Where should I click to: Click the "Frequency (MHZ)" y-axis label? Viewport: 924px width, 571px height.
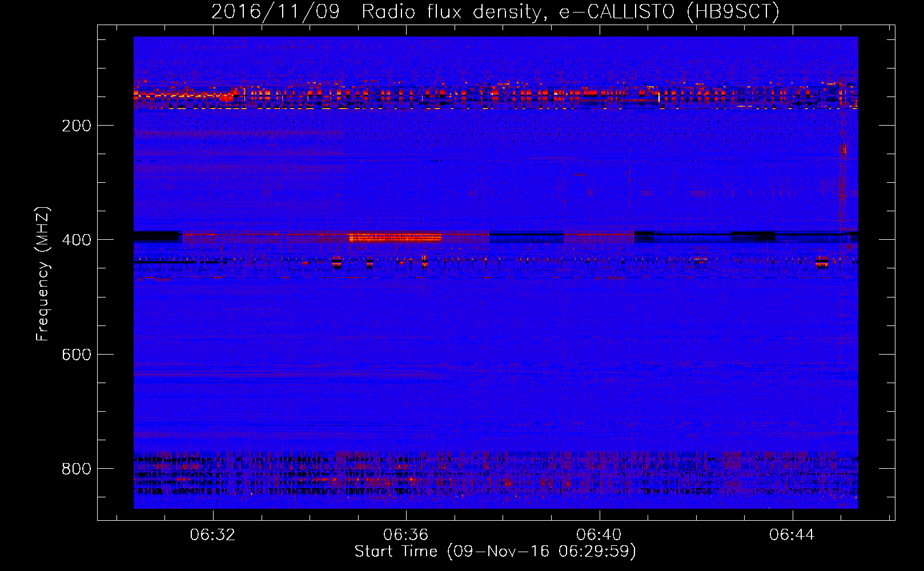pos(43,274)
